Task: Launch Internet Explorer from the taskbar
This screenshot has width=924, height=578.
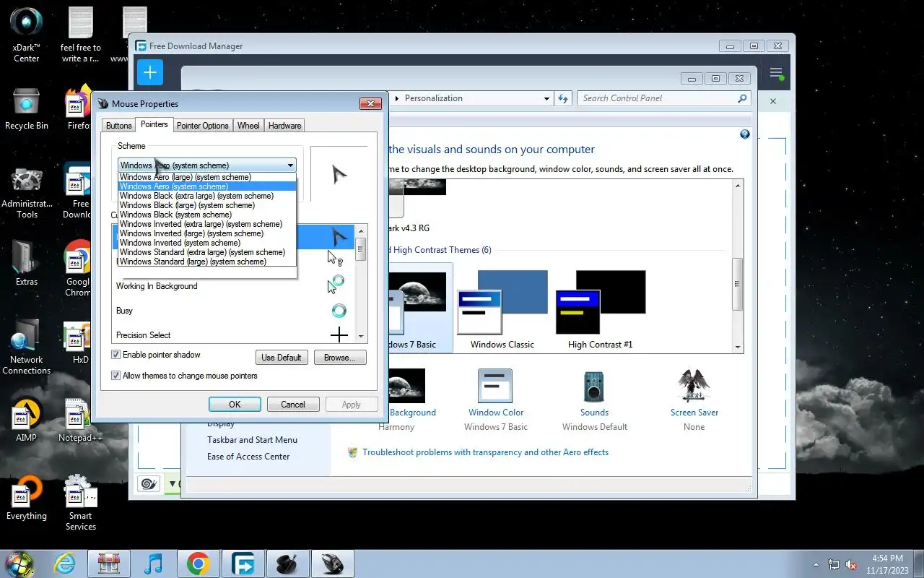Action: [x=65, y=563]
